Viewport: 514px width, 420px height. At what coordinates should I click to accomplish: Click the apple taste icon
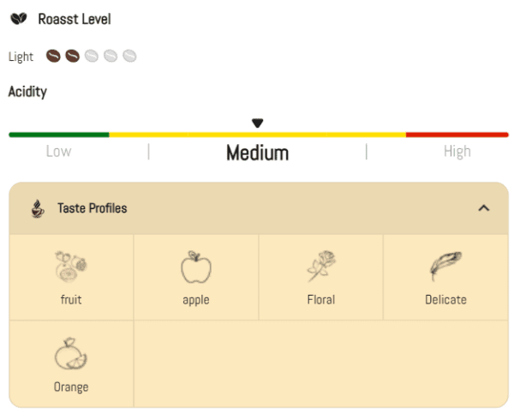[195, 267]
